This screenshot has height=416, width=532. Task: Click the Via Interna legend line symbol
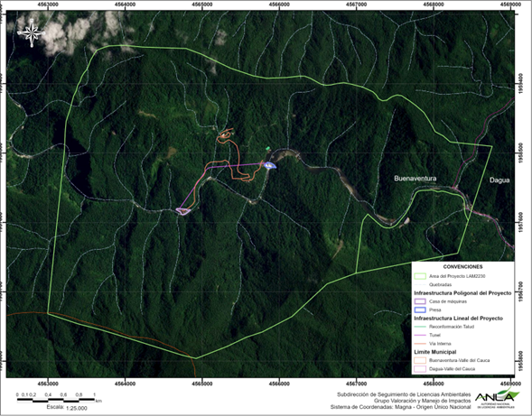point(420,344)
